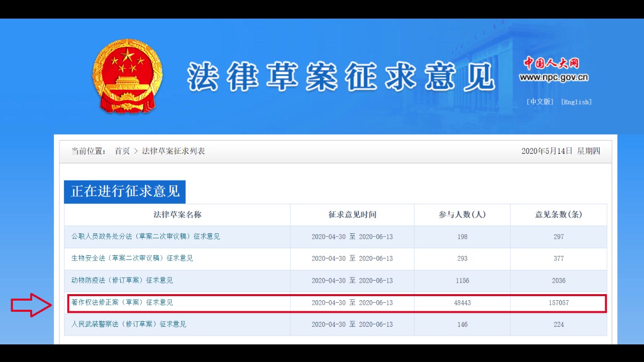
Task: Click the 当前位置： label
Action: 89,151
